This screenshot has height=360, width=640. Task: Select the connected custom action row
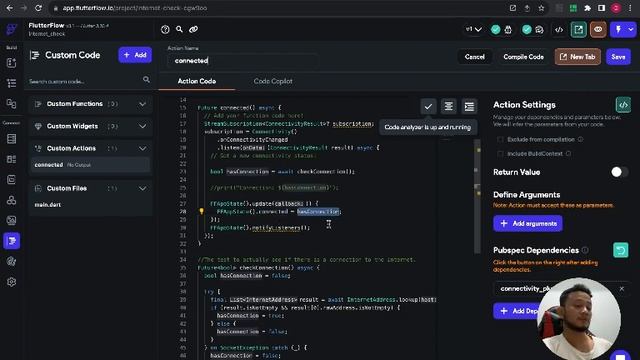click(x=90, y=165)
